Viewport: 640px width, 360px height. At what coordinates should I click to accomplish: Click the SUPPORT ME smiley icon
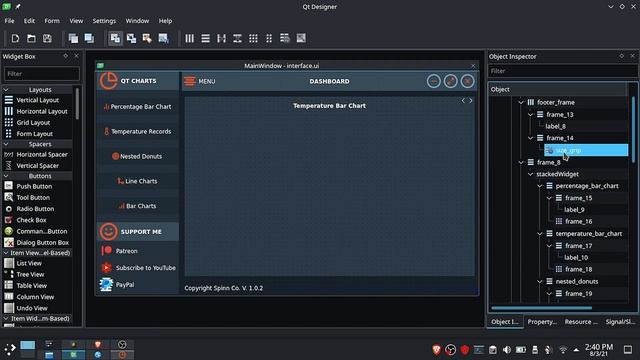coord(109,231)
